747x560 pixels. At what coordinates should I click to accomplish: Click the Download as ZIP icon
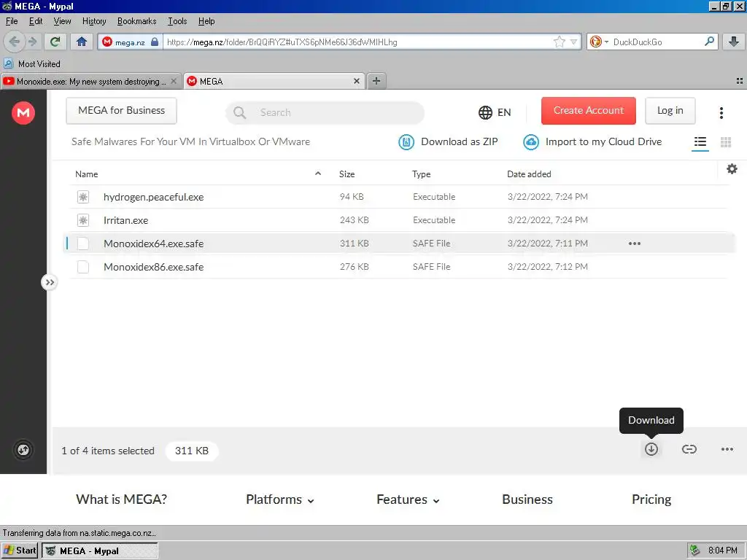tap(406, 142)
